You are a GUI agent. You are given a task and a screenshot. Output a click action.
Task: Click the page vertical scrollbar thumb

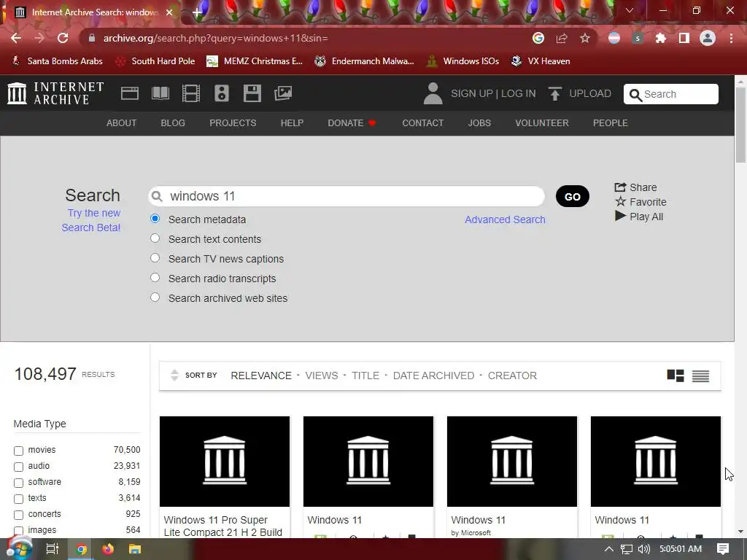tap(740, 125)
